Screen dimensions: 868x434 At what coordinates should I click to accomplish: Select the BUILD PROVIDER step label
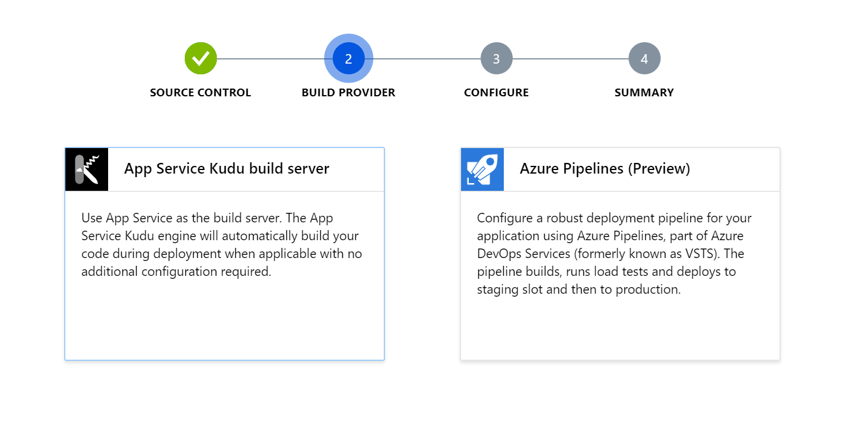(x=349, y=93)
